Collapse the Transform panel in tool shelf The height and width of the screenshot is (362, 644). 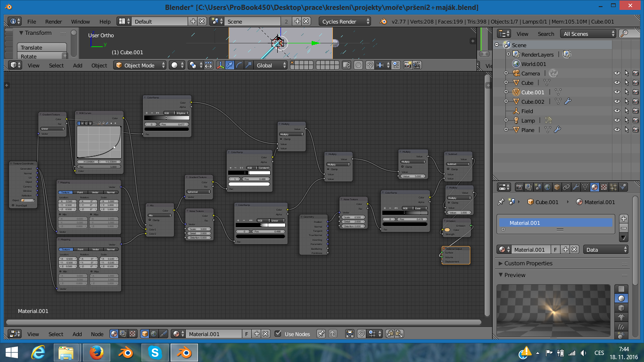click(x=21, y=33)
